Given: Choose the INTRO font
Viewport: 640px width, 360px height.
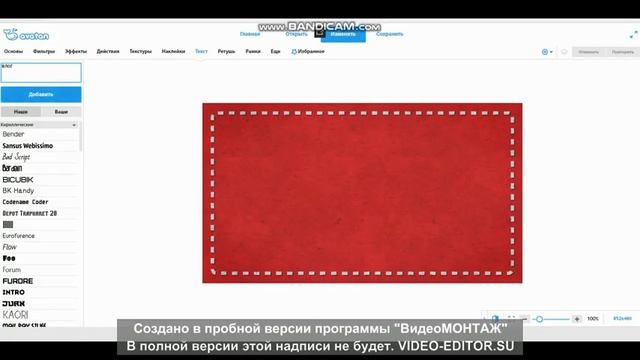Looking at the screenshot, I should pos(13,292).
